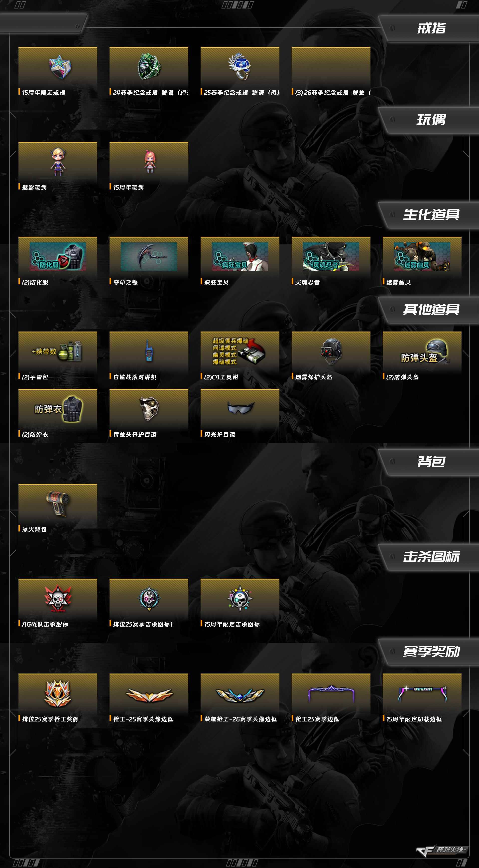This screenshot has width=479, height=868.
Task: Open the 生化道具 category header
Action: click(x=431, y=215)
